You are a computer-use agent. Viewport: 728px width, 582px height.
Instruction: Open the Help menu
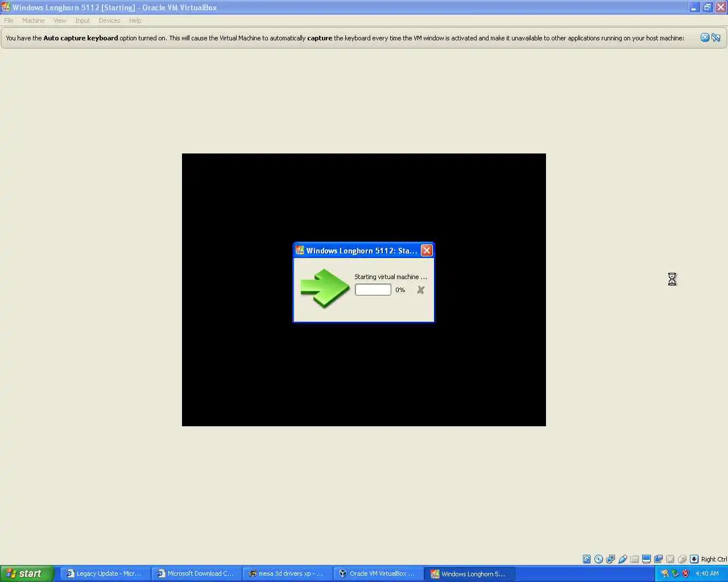tap(135, 20)
